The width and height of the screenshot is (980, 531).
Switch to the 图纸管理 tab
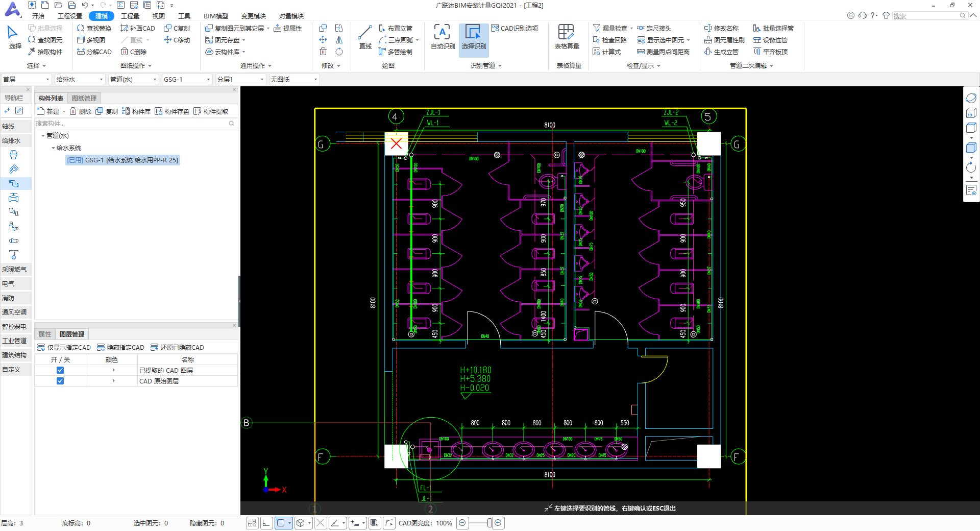coord(84,99)
